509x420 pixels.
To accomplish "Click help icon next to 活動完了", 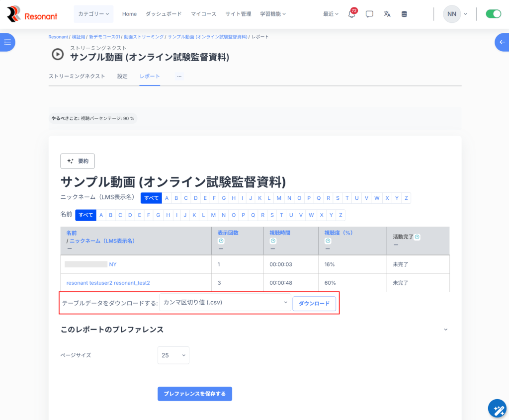I will (417, 237).
